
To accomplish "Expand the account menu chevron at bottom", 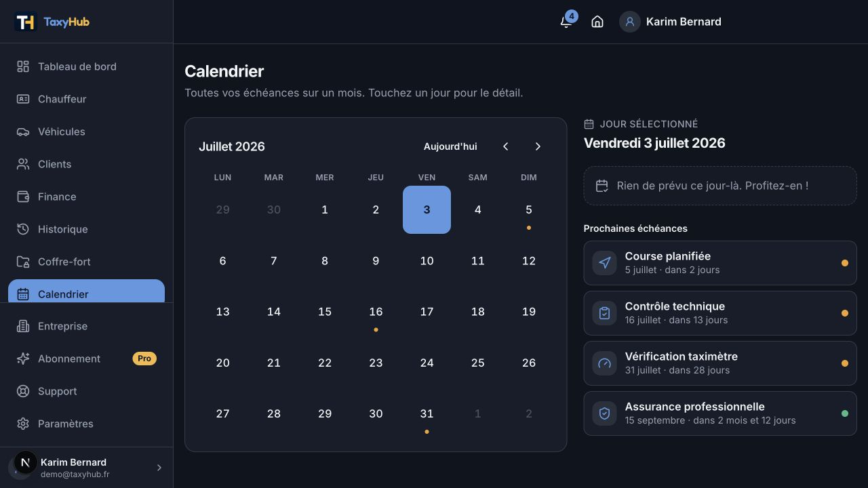I will [159, 468].
